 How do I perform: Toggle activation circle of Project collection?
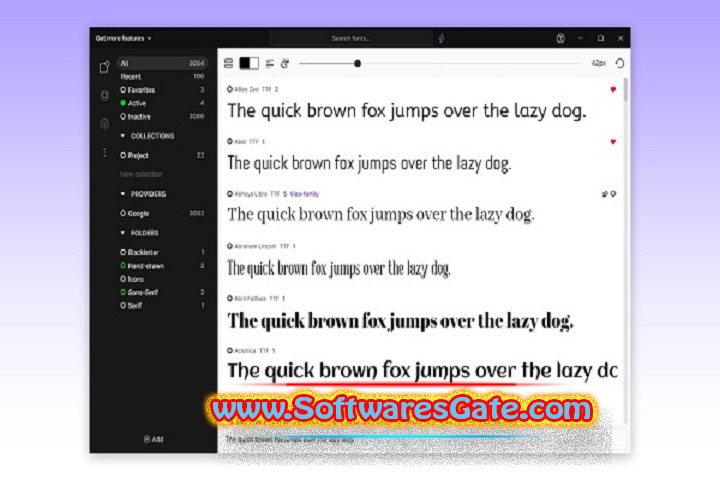click(x=123, y=155)
